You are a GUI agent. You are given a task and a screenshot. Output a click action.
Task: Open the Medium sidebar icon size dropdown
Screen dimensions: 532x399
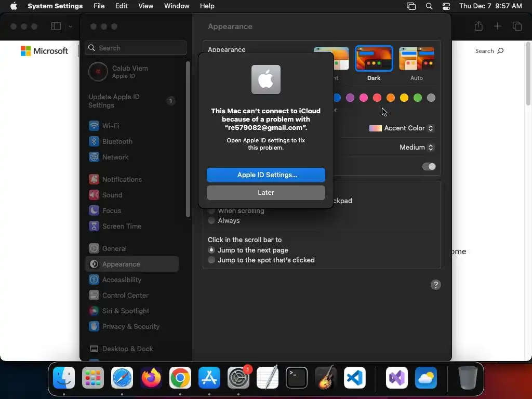(x=417, y=148)
